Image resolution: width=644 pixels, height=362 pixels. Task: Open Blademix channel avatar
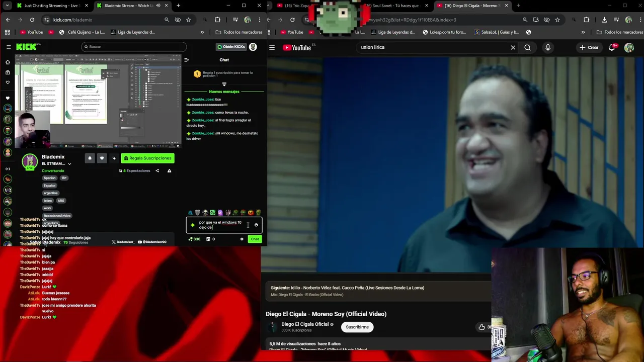[30, 162]
